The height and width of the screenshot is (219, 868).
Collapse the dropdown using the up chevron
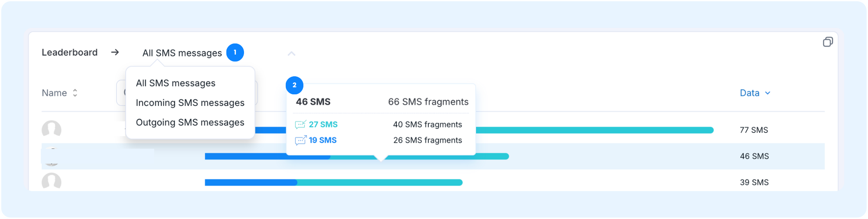[292, 53]
